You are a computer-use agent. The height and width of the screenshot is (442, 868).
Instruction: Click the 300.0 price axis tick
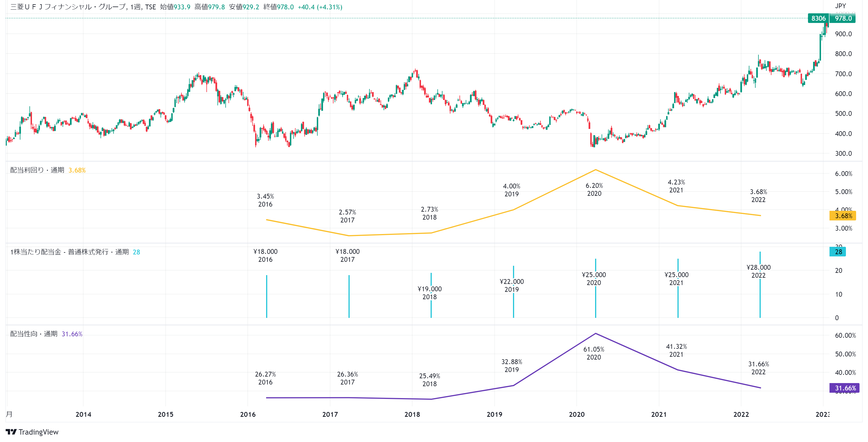coord(843,154)
